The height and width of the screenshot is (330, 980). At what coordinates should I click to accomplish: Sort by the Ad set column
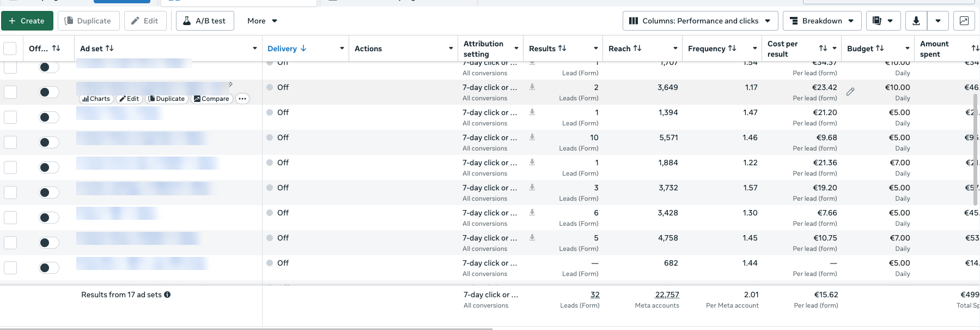[x=109, y=48]
